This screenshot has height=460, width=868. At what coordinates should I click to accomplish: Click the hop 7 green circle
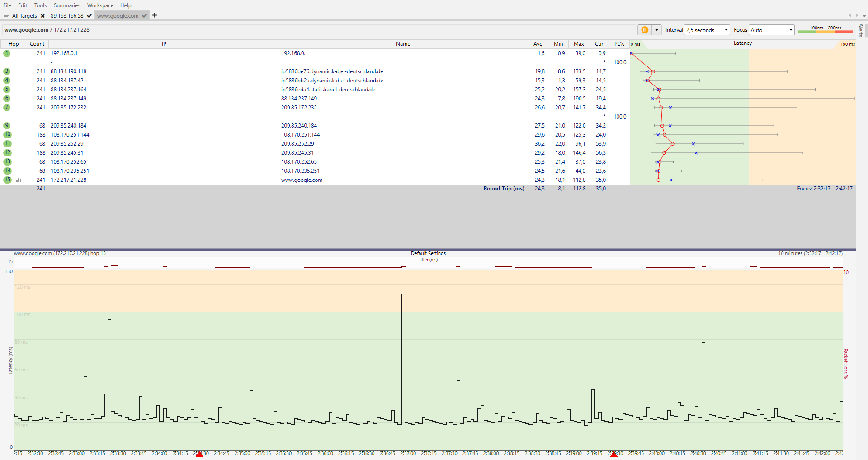click(x=7, y=108)
